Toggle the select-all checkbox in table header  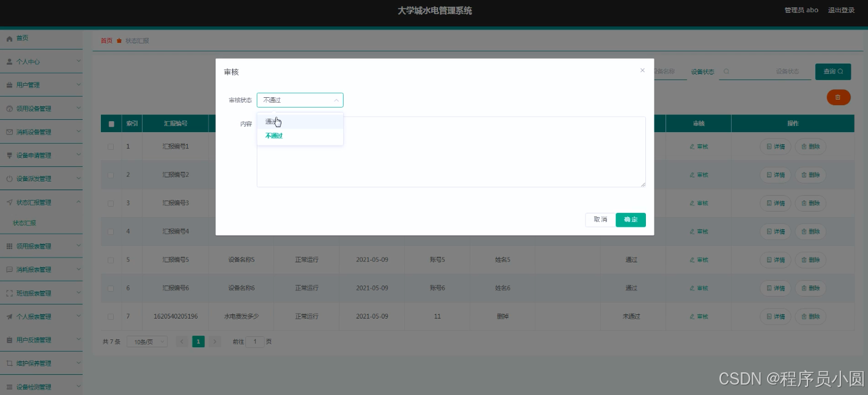[111, 124]
